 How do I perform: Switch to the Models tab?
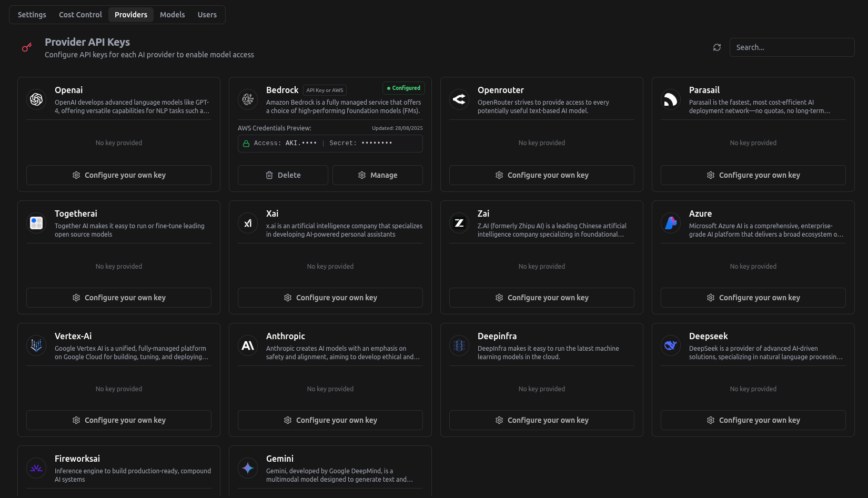(x=172, y=15)
